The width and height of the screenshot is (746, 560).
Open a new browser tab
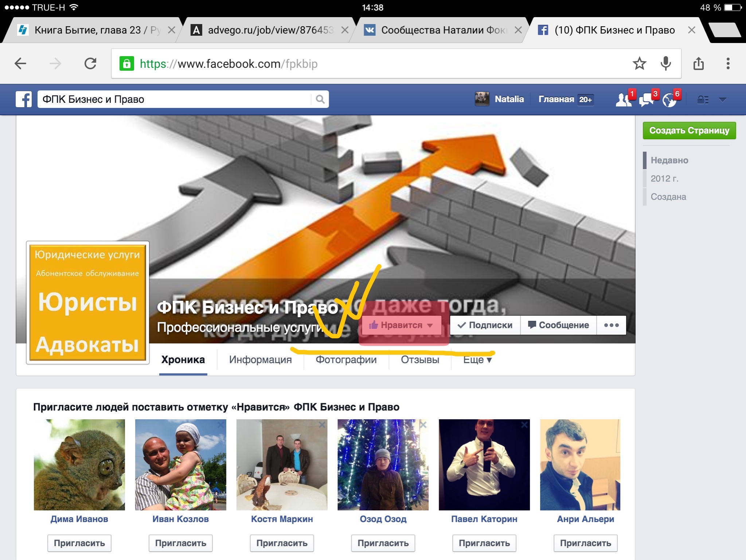tap(724, 30)
